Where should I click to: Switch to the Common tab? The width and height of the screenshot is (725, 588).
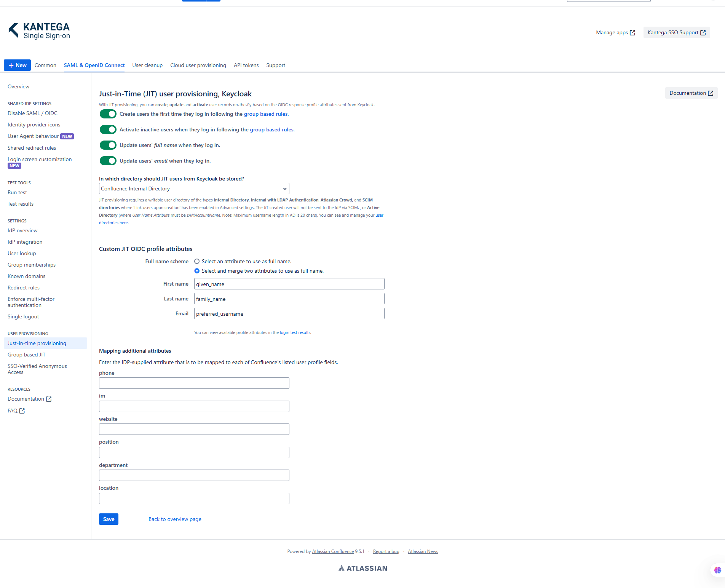click(45, 66)
